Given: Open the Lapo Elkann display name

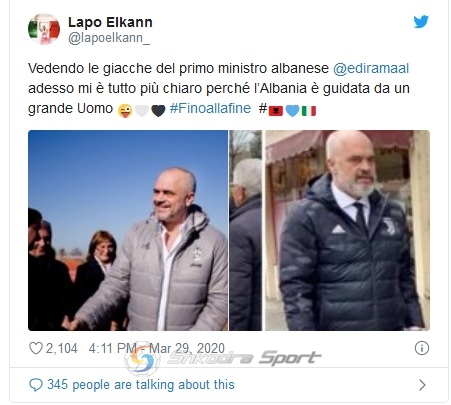Looking at the screenshot, I should coord(110,22).
